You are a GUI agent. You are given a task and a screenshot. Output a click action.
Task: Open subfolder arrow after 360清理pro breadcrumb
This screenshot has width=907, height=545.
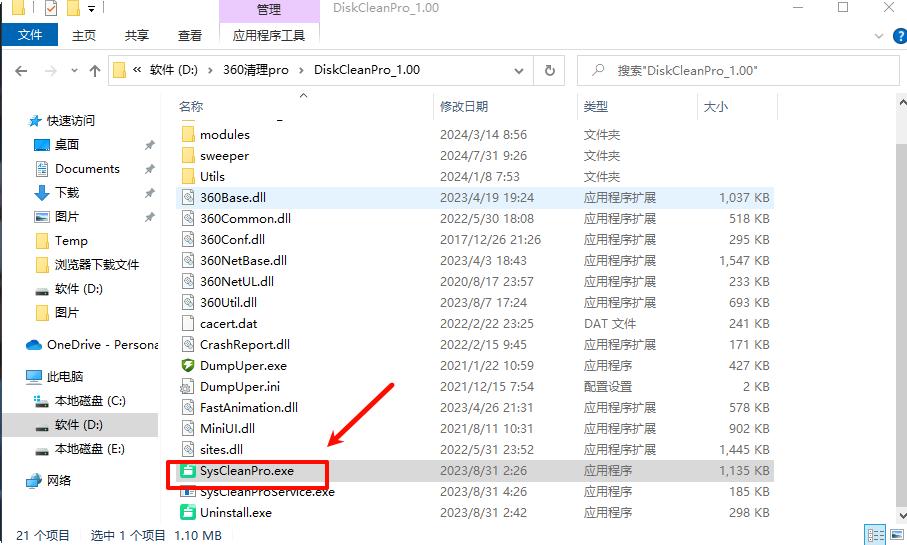tap(301, 71)
